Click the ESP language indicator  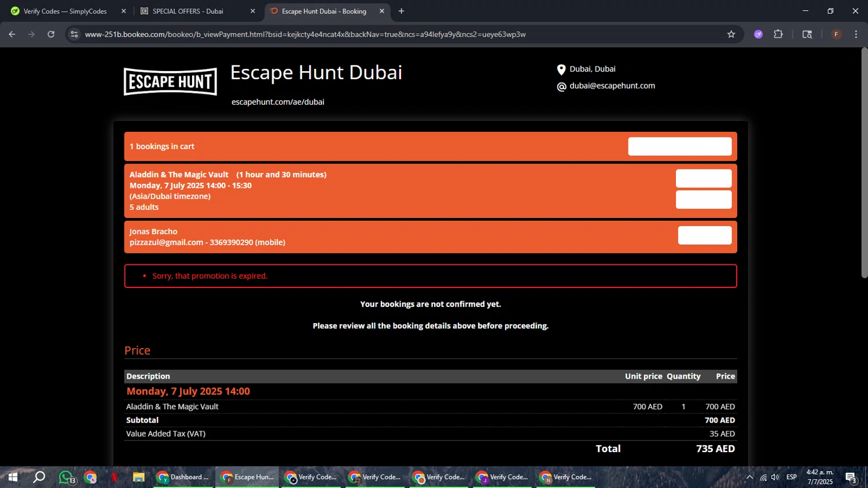[792, 477]
